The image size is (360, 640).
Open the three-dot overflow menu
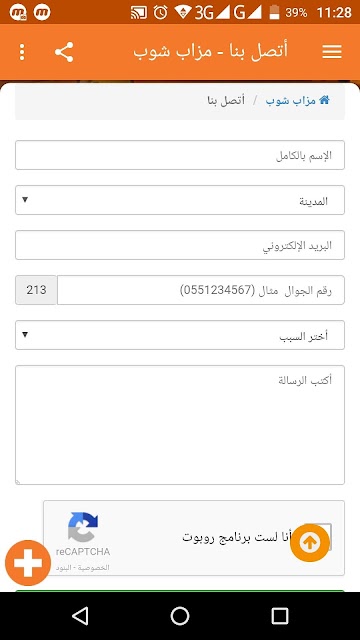coord(22,52)
